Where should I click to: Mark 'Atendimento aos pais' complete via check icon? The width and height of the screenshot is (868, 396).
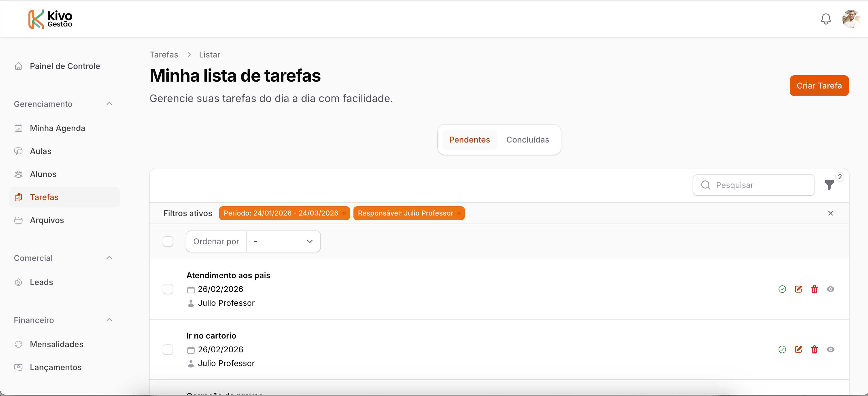[782, 289]
